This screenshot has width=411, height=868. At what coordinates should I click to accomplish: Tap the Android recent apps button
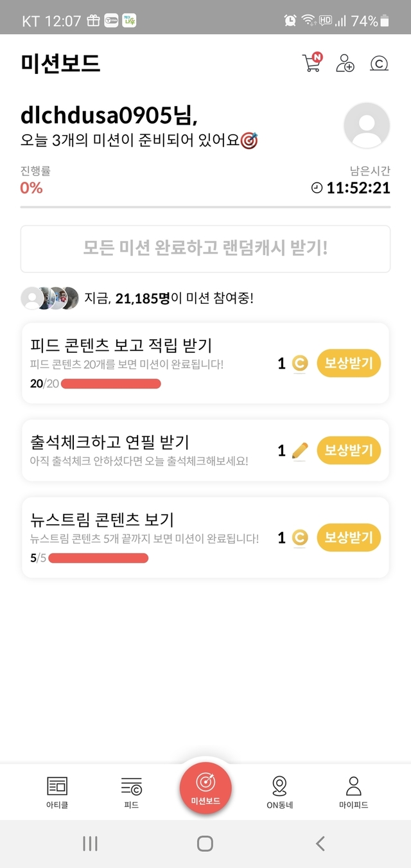[90, 844]
